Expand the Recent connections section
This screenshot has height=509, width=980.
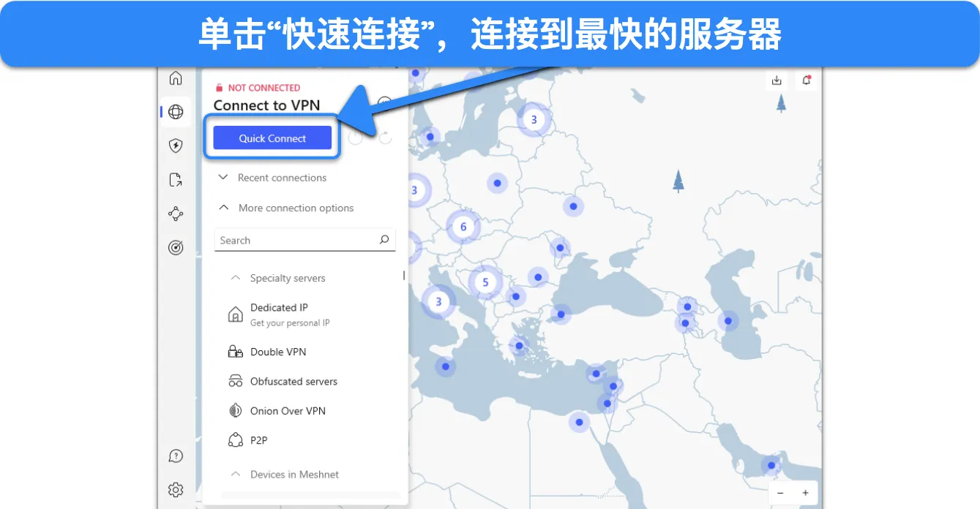(272, 178)
